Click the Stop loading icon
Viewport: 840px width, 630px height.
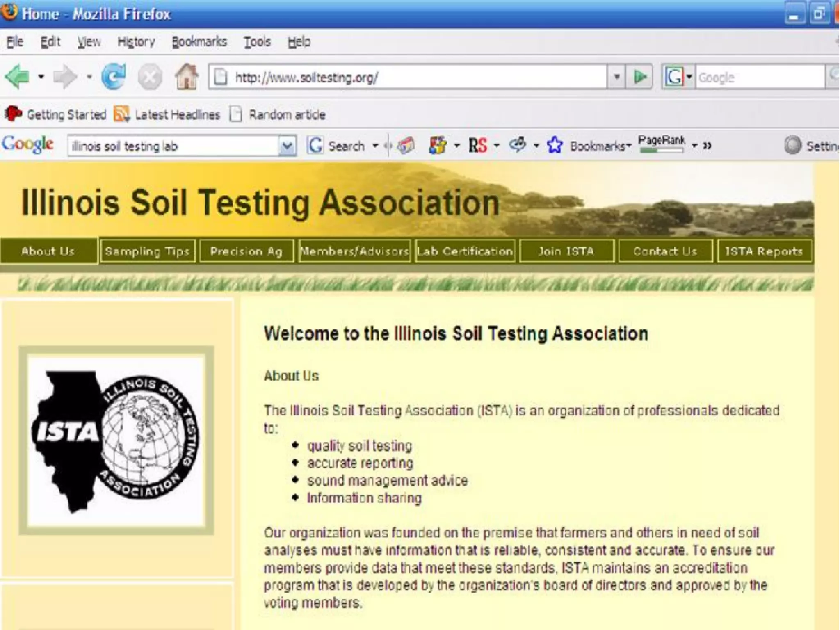pyautogui.click(x=150, y=77)
